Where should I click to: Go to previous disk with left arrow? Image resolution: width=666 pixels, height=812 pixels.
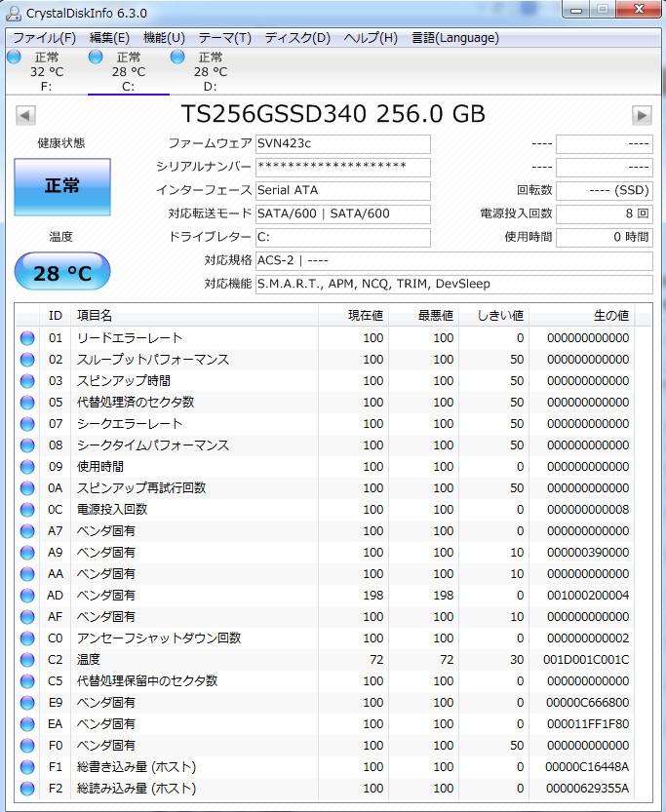click(25, 115)
